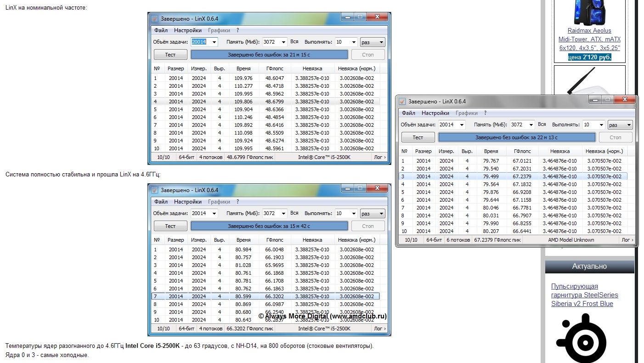Click Тест button in the AMD Model Unknown window
The height and width of the screenshot is (363, 644).
pyautogui.click(x=418, y=137)
